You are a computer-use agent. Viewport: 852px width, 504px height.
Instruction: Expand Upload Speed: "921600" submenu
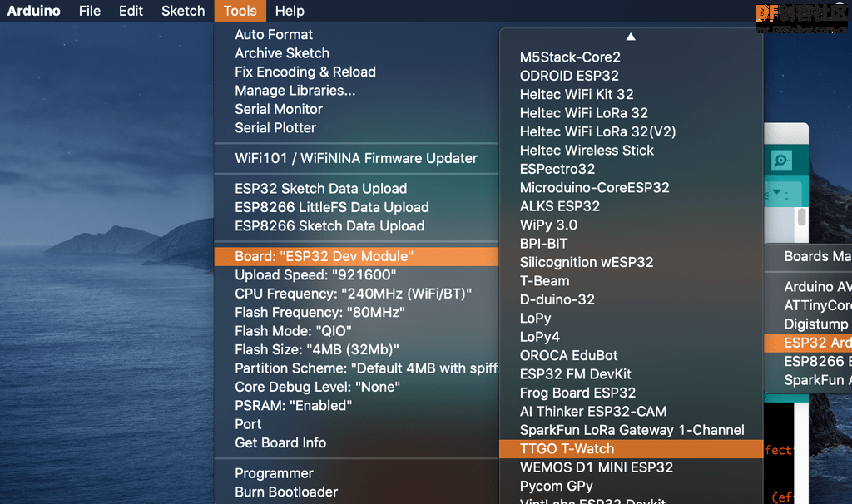click(356, 274)
